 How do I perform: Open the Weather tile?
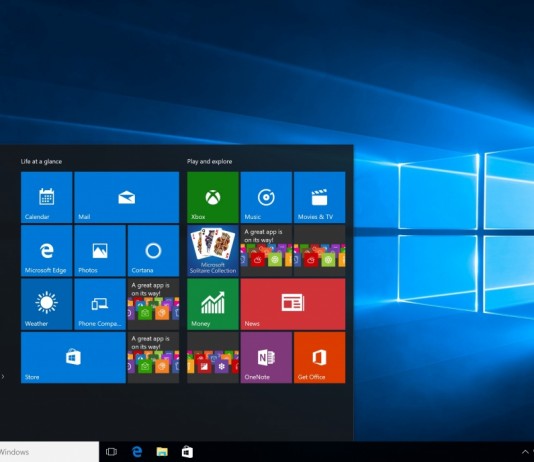[47, 304]
